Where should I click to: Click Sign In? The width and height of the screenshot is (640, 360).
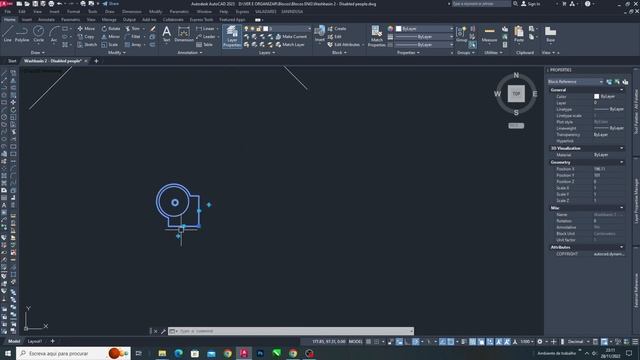[531, 4]
